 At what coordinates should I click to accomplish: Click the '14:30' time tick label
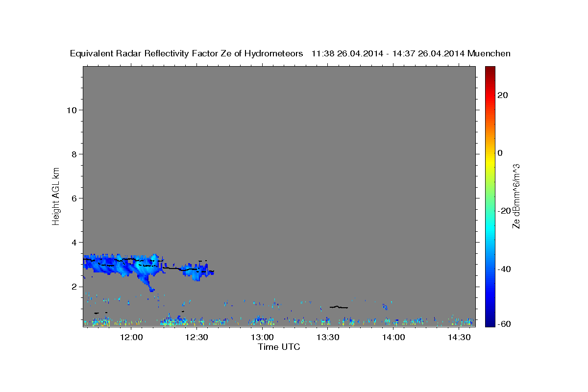459,338
